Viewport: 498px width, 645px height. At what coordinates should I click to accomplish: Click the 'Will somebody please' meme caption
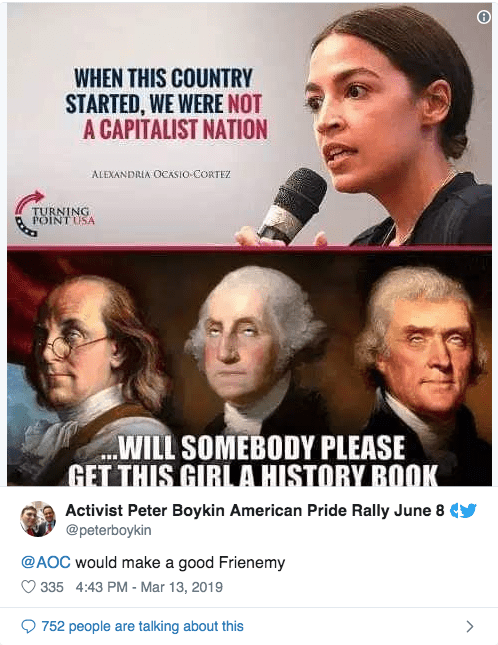tap(252, 460)
